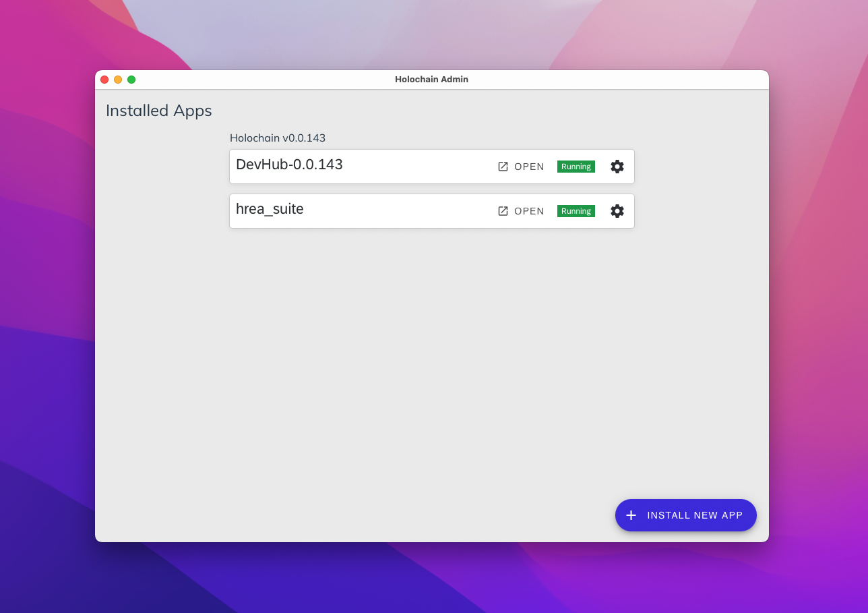This screenshot has height=613, width=868.
Task: Open the hrea_suite app
Action: 521,211
